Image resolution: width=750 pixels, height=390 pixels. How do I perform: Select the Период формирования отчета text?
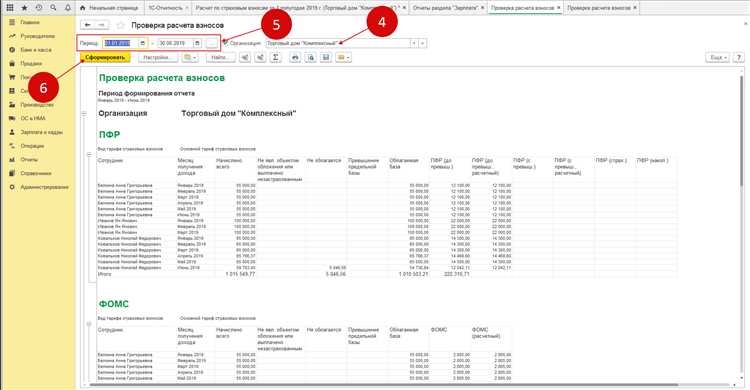point(146,93)
